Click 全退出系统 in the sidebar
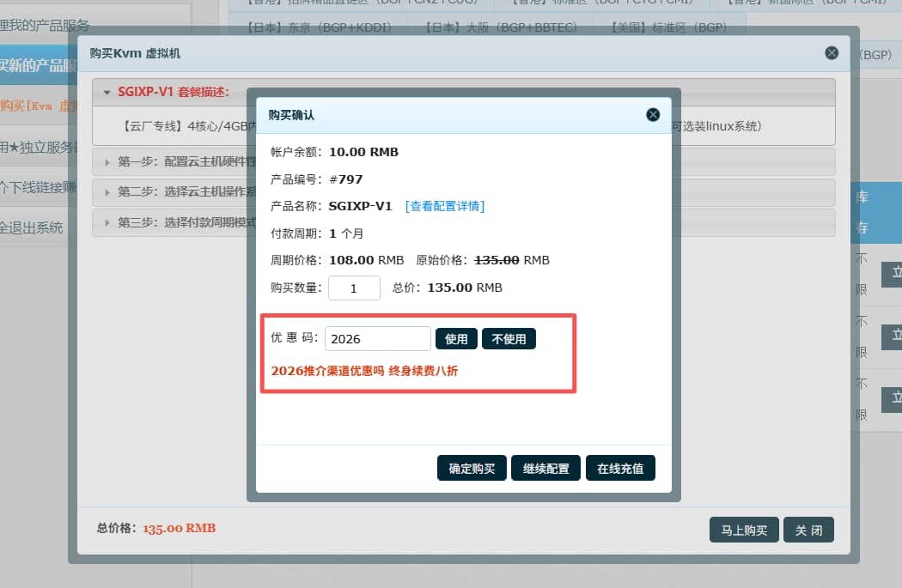Image resolution: width=902 pixels, height=588 pixels. point(33,227)
